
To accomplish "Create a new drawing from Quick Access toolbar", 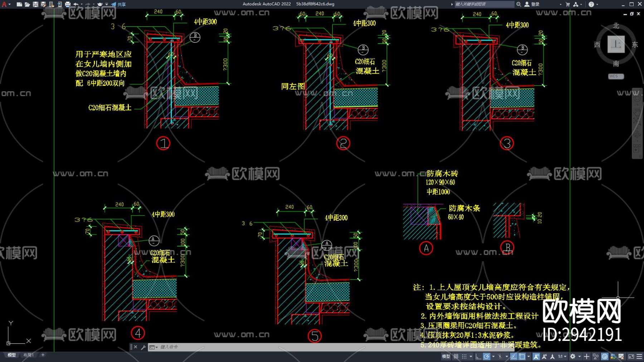I will click(x=19, y=4).
